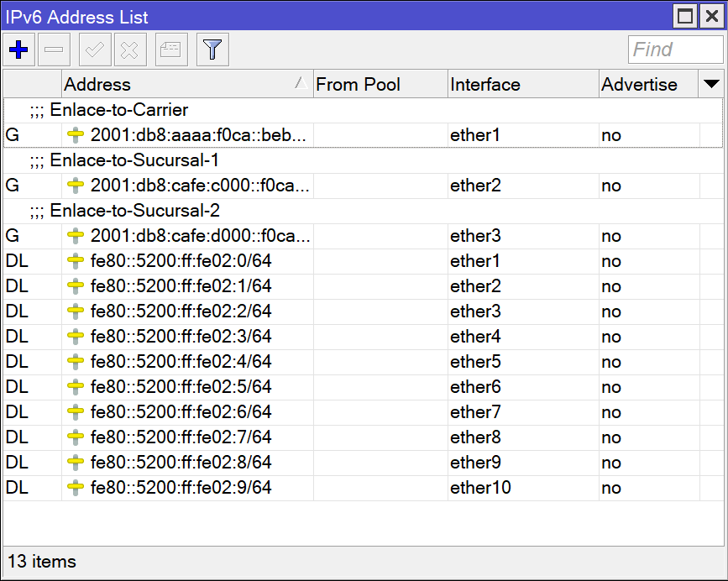728x581 pixels.
Task: Click the Disable X toolbar button
Action: pos(129,50)
